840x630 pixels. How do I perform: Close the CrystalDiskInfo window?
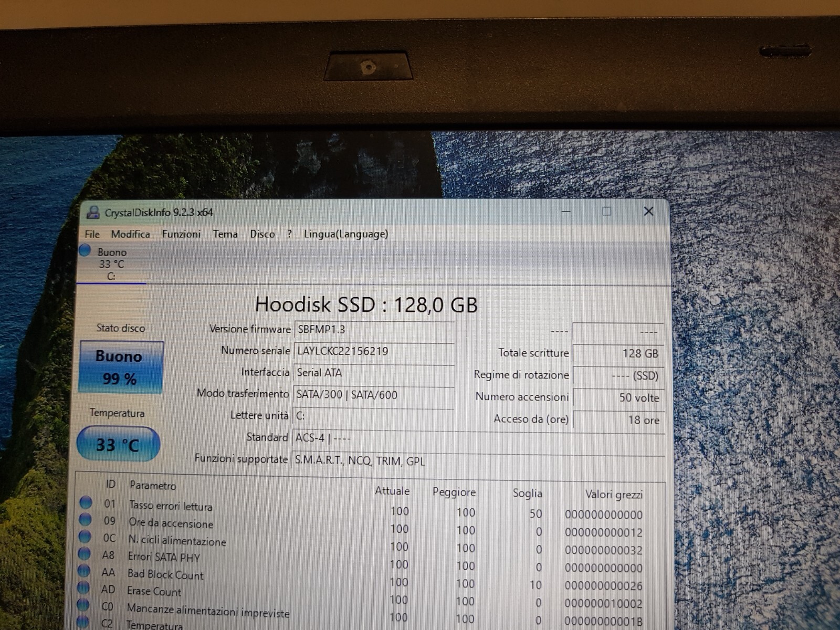649,211
